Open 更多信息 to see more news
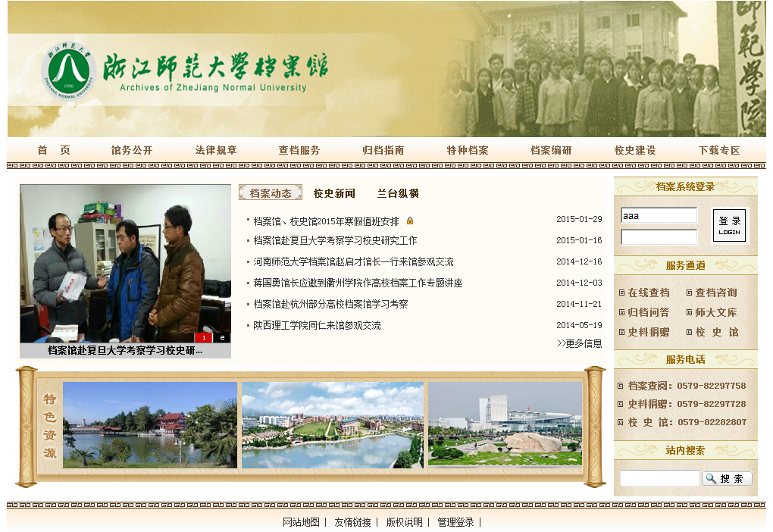Image resolution: width=773 pixels, height=532 pixels. pos(580,343)
